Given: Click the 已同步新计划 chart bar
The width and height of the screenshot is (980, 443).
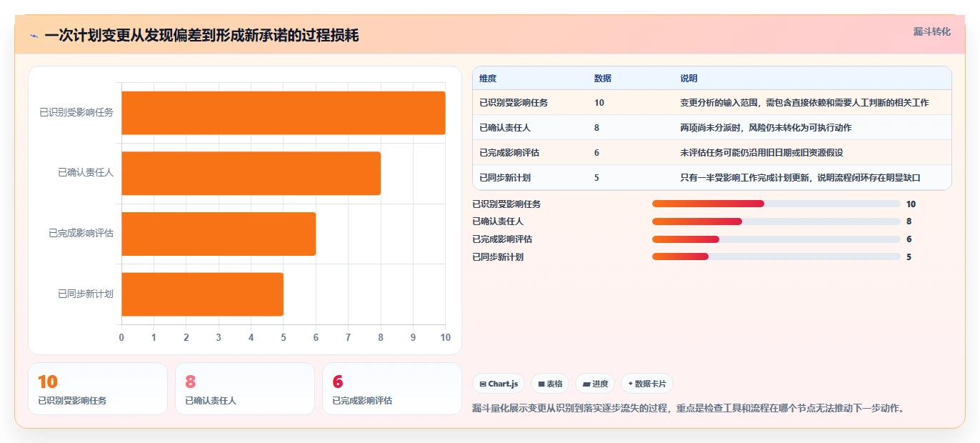Looking at the screenshot, I should click(203, 294).
